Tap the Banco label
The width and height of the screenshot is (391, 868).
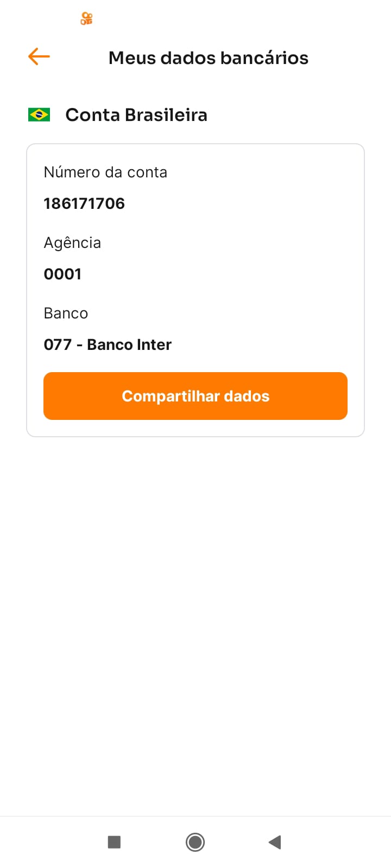coord(66,314)
